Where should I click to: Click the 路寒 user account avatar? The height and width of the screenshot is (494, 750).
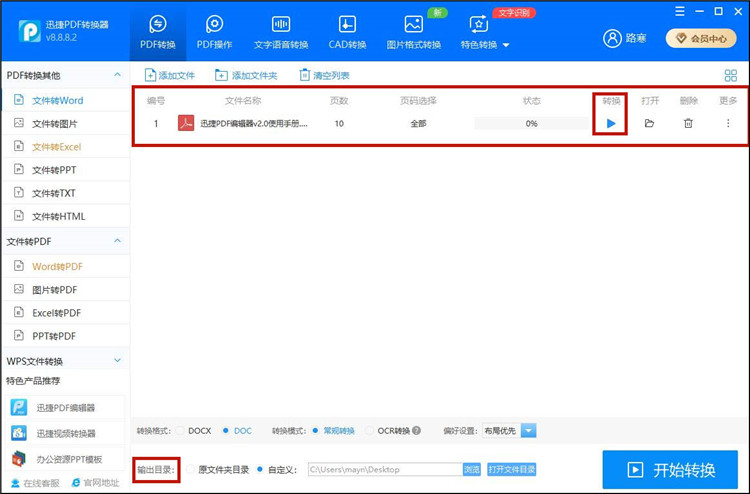point(612,38)
